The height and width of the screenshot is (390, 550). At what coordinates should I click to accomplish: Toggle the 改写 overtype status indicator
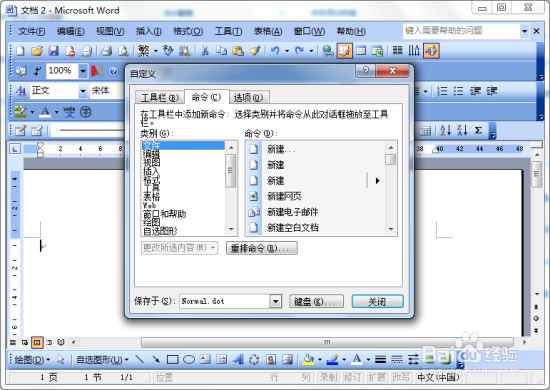point(401,377)
